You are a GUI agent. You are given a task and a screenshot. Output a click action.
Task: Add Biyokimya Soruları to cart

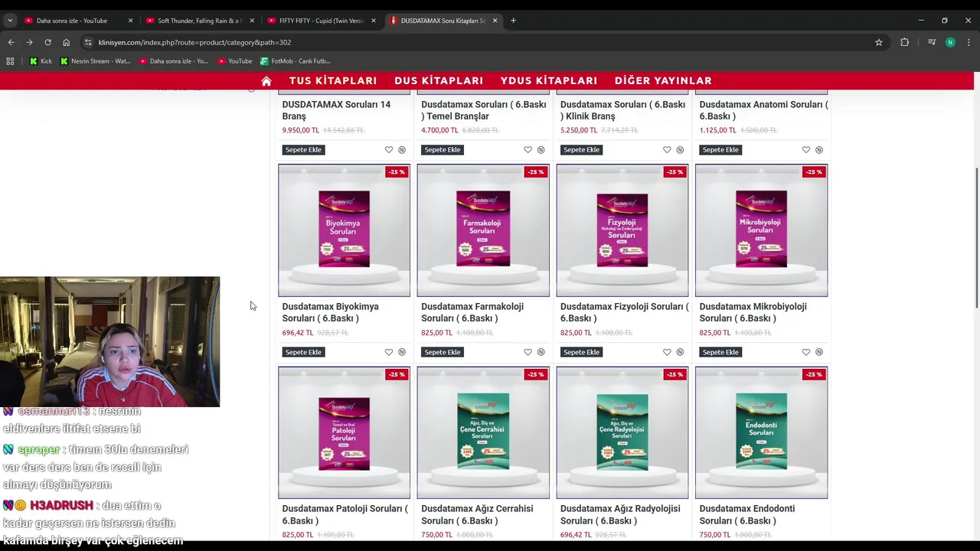point(303,352)
